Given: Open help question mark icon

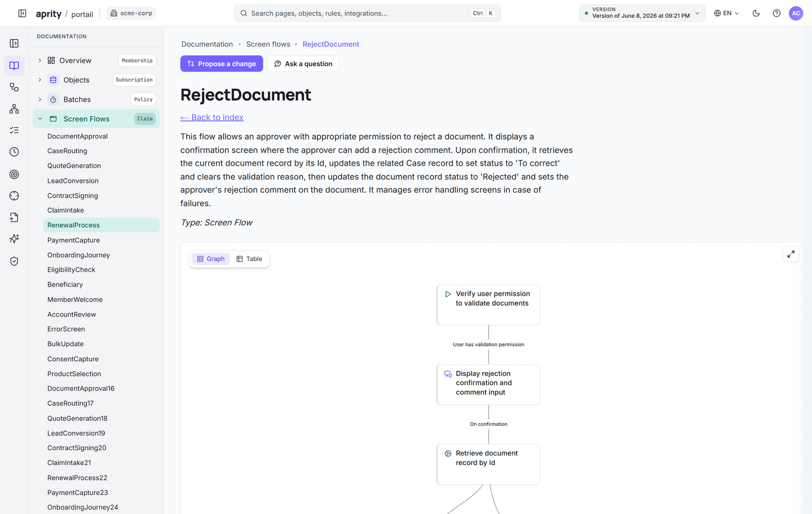Looking at the screenshot, I should (x=777, y=14).
